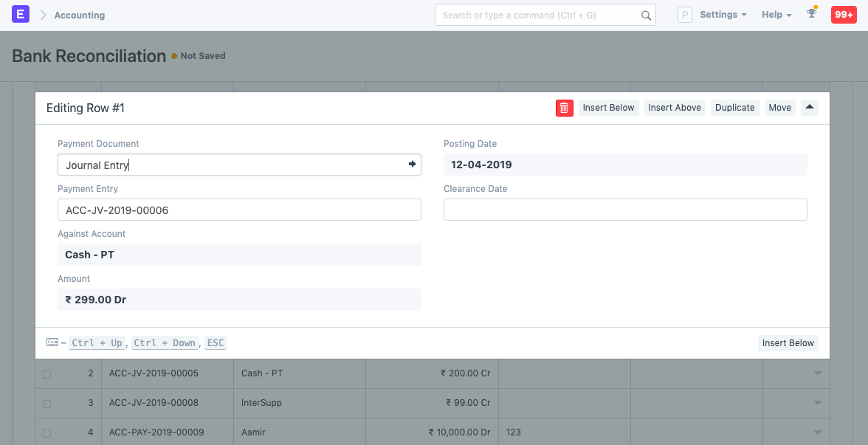
Task: Select the checkbox beside ACC-JV-2019-00008
Action: click(46, 403)
